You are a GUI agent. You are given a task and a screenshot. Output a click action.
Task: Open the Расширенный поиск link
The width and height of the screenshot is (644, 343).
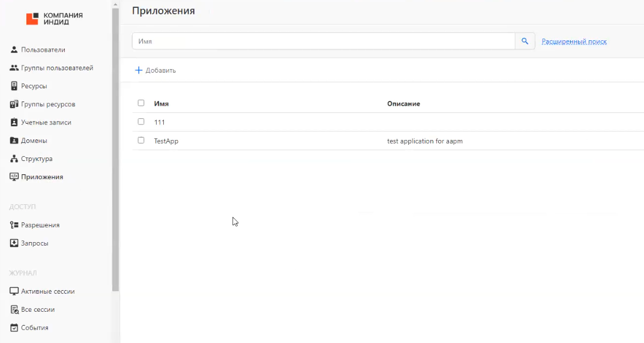574,41
